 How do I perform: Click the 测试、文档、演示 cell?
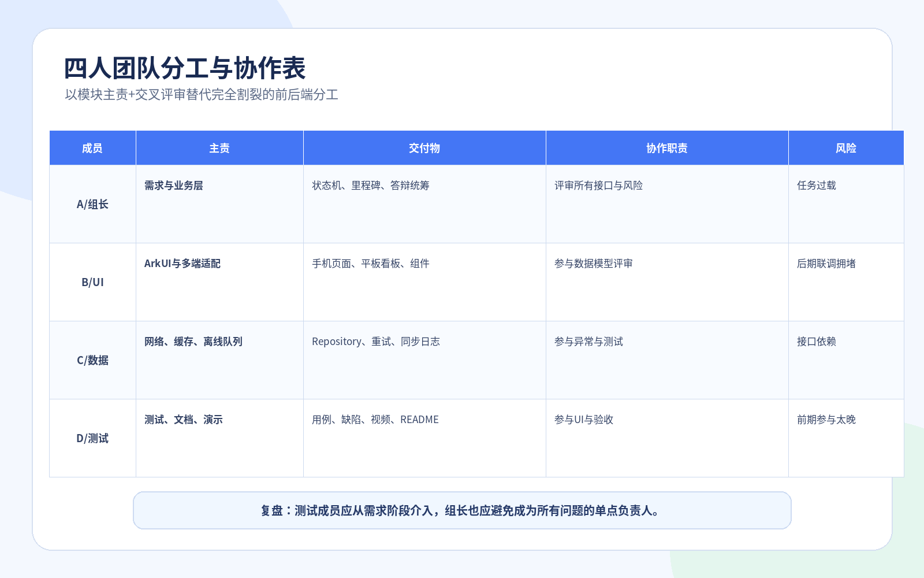pos(219,438)
